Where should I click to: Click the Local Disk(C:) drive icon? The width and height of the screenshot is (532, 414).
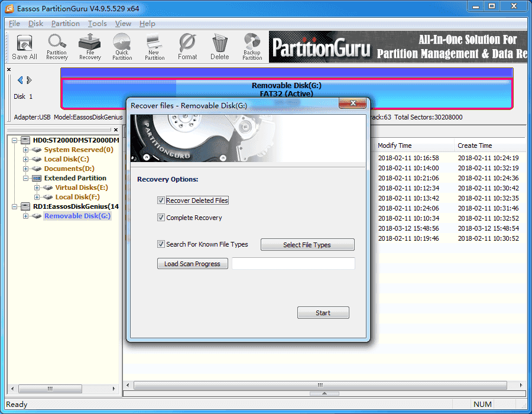pos(37,159)
